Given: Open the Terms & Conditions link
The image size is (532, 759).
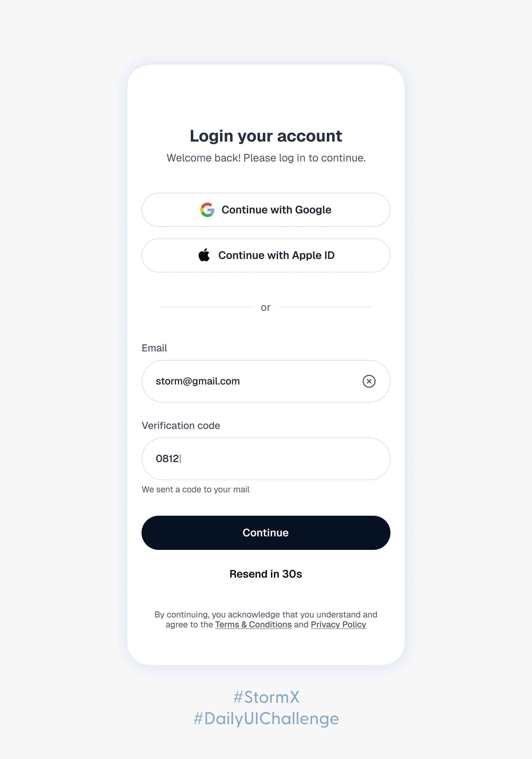Looking at the screenshot, I should point(253,625).
